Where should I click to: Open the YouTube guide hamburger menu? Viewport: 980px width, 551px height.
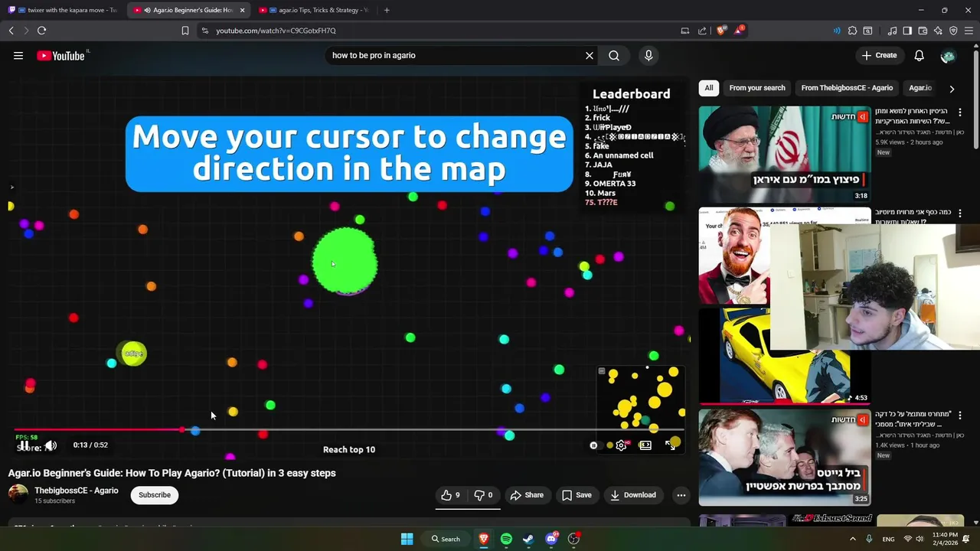click(18, 55)
